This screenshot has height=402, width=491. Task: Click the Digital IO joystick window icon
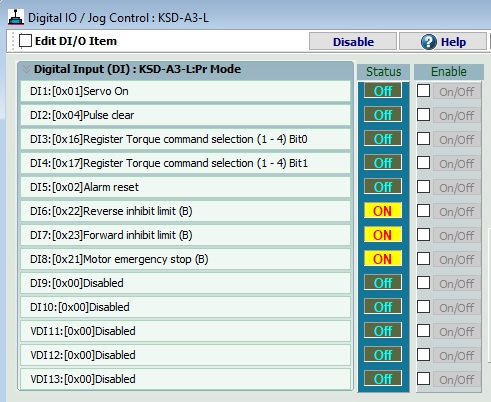16,17
